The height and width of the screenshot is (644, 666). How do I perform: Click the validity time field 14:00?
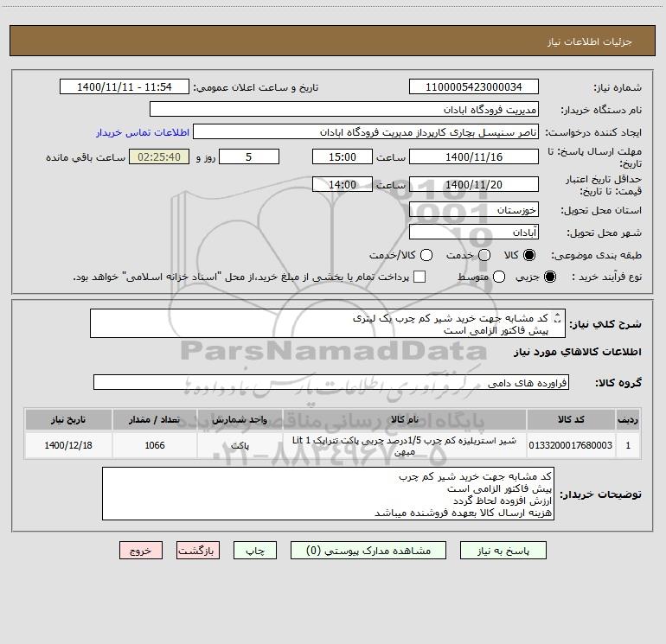[343, 184]
